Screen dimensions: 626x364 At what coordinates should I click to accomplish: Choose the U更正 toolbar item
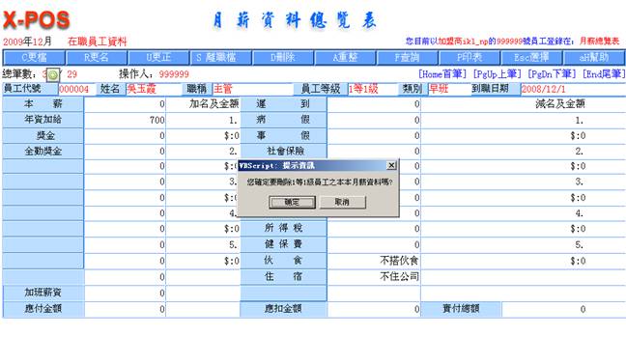158,58
